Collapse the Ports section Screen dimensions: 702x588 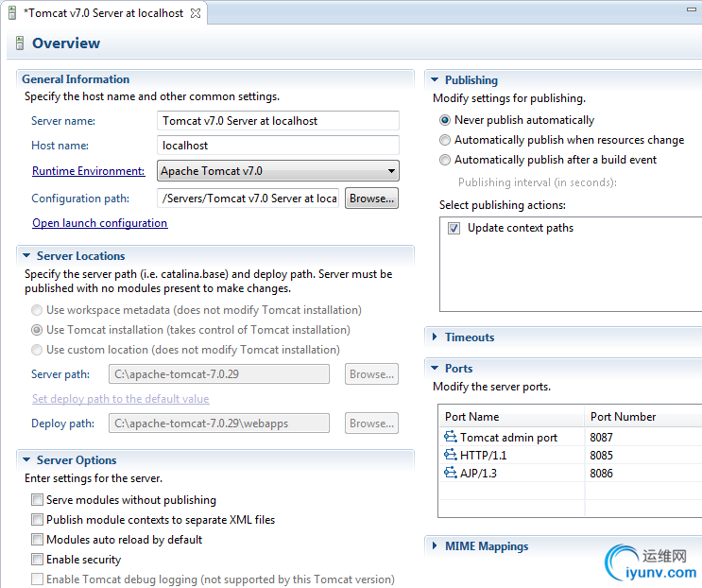[435, 368]
